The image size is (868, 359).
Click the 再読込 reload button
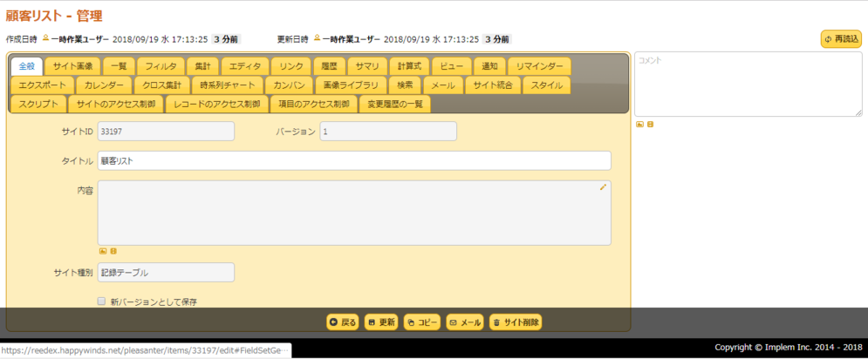[x=841, y=38]
